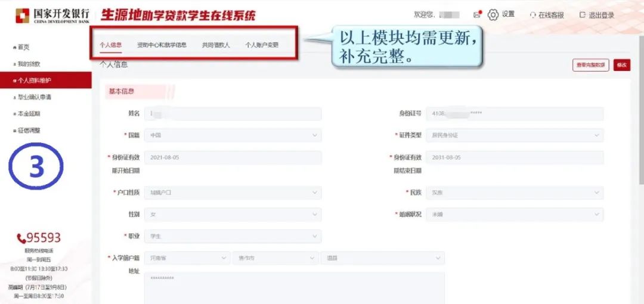Click the red 修改 button

click(621, 66)
